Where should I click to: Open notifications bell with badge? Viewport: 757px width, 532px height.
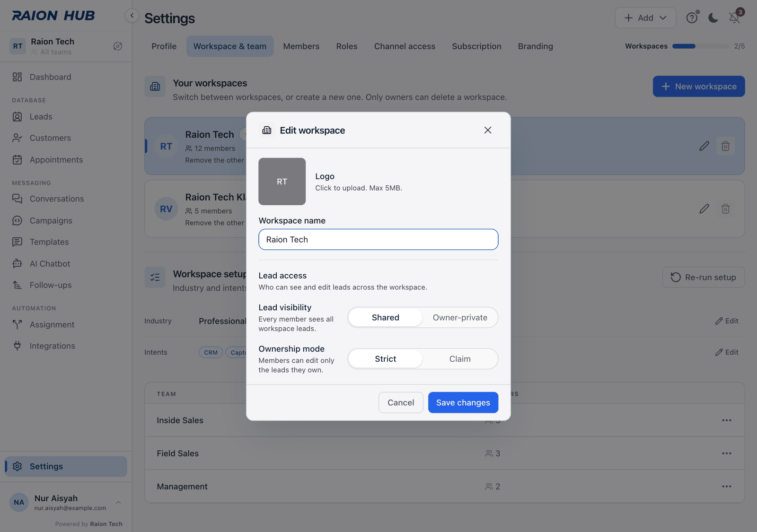(734, 18)
